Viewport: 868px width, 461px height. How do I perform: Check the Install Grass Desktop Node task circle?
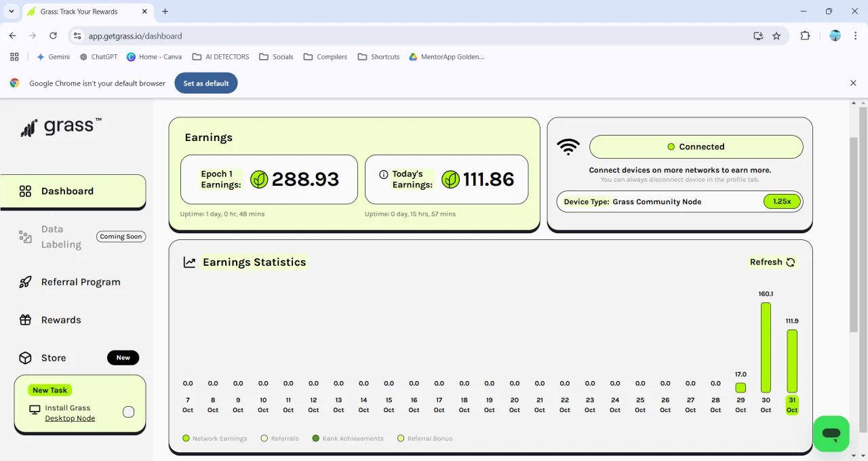(x=128, y=412)
